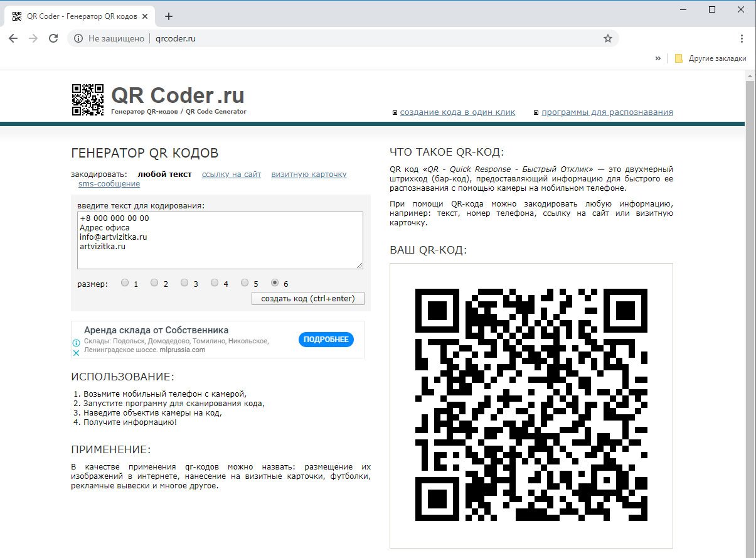
Task: Close the ad with the X icon
Action: tap(77, 353)
